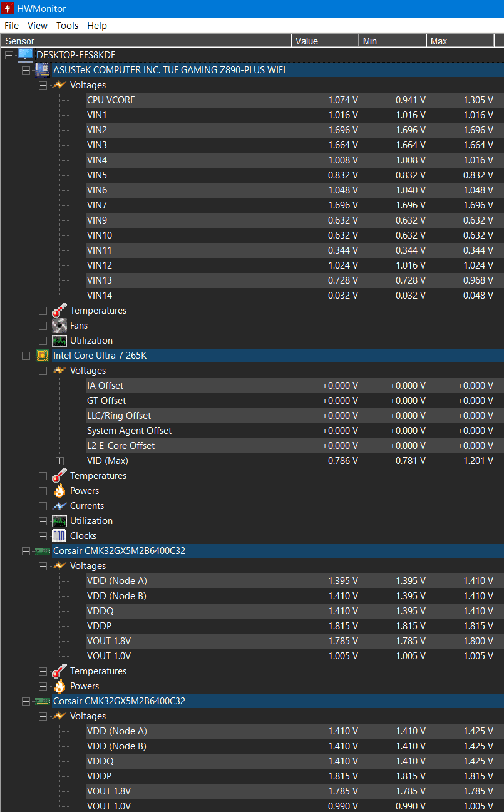
Task: Select the System Agent Offset row
Action: (294, 431)
